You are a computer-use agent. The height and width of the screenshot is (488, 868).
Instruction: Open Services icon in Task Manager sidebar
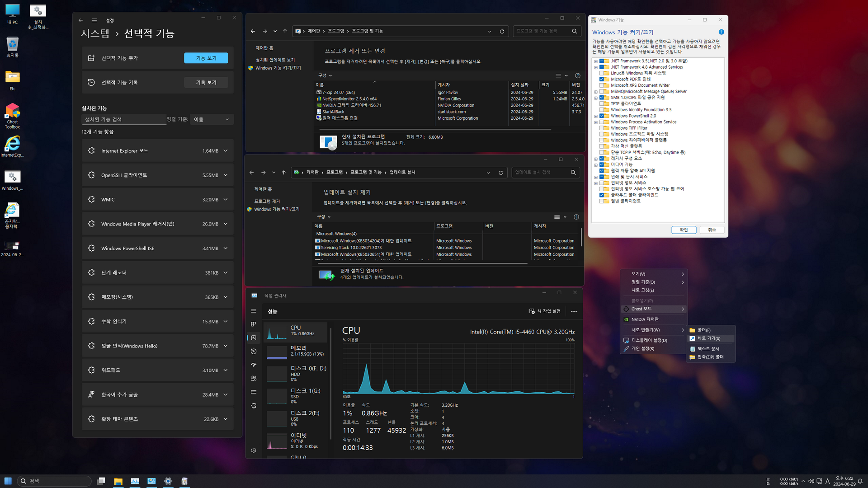254,405
